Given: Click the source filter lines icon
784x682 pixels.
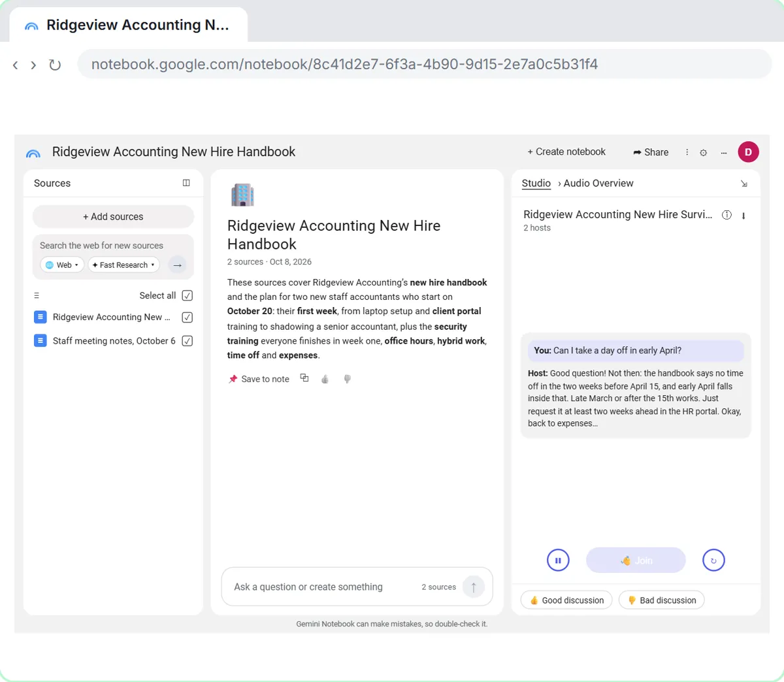Looking at the screenshot, I should [x=37, y=296].
